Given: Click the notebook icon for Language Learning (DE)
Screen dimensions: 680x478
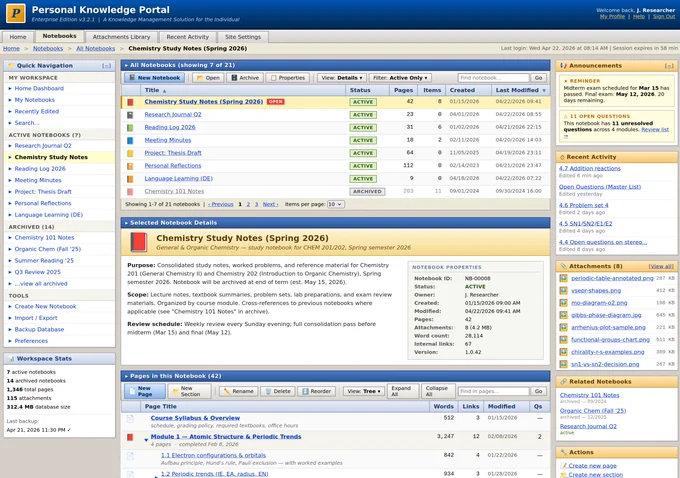Looking at the screenshot, I should coord(130,179).
